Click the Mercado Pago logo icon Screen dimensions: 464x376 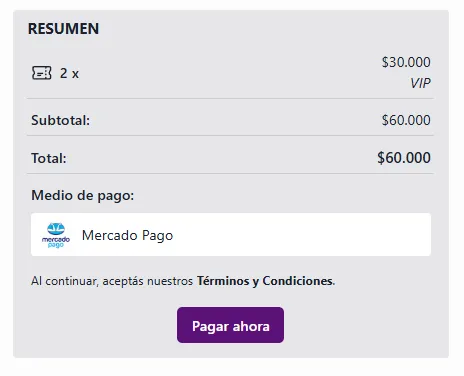click(56, 235)
